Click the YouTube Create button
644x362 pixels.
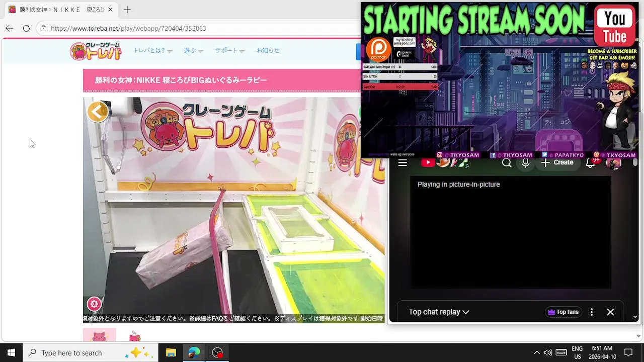pos(557,162)
